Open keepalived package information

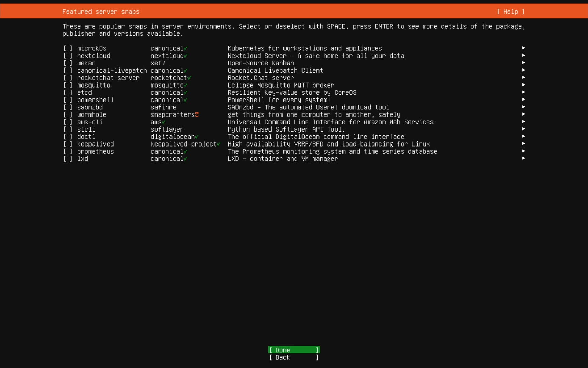point(524,143)
